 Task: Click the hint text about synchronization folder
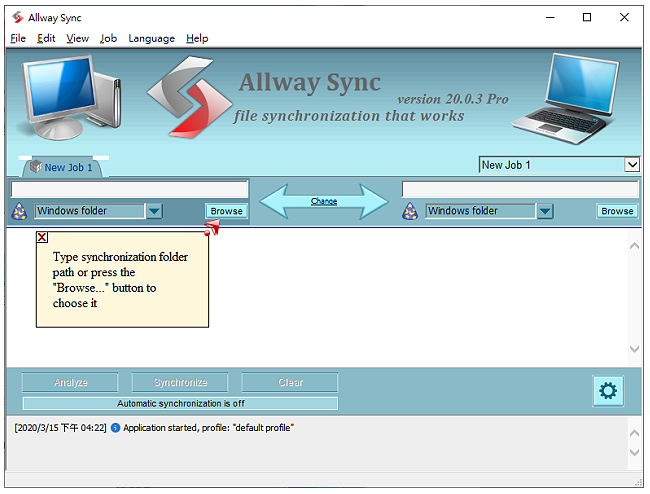[x=120, y=280]
